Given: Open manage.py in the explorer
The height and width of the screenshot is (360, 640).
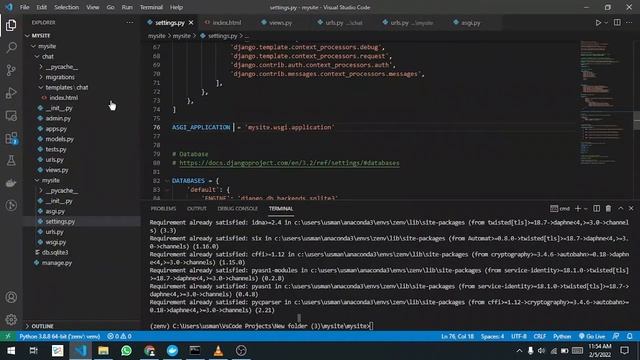Looking at the screenshot, I should [56, 263].
